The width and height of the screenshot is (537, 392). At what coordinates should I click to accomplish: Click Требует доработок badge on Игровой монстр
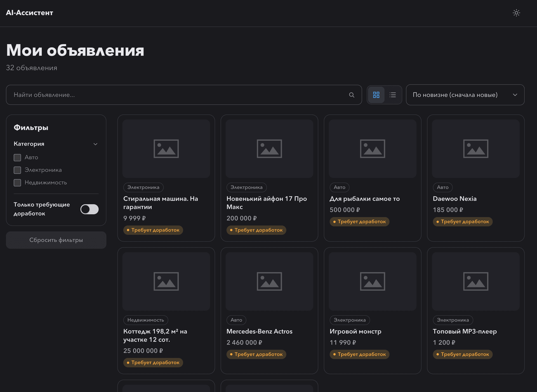tap(359, 354)
